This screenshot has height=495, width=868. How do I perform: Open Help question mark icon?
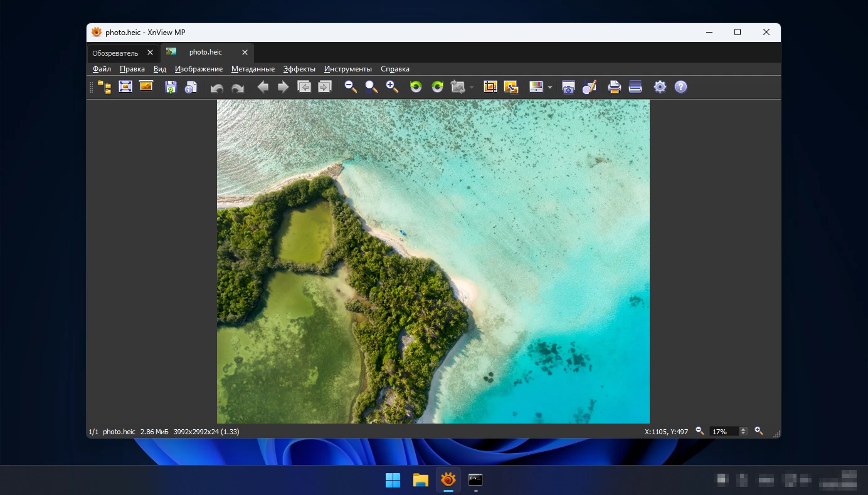(681, 87)
